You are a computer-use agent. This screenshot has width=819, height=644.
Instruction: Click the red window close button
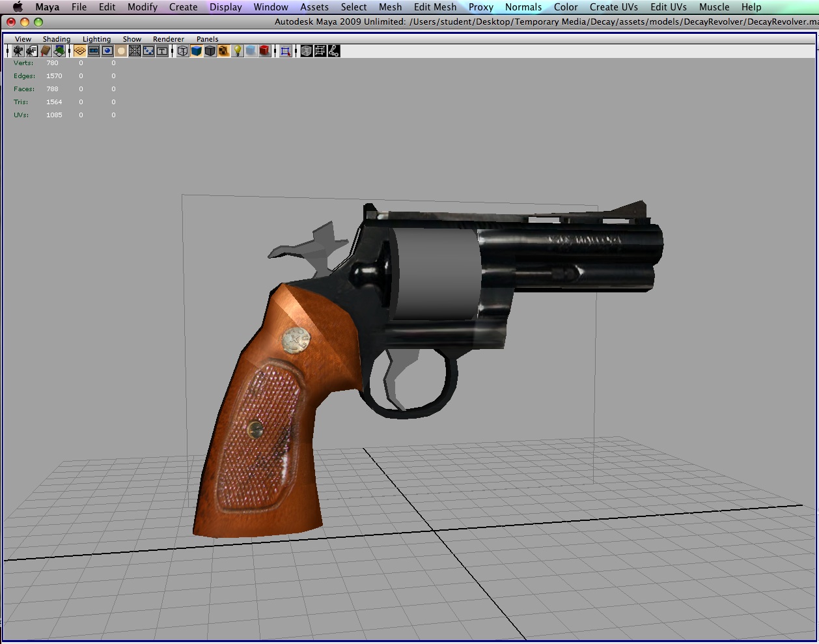(11, 22)
